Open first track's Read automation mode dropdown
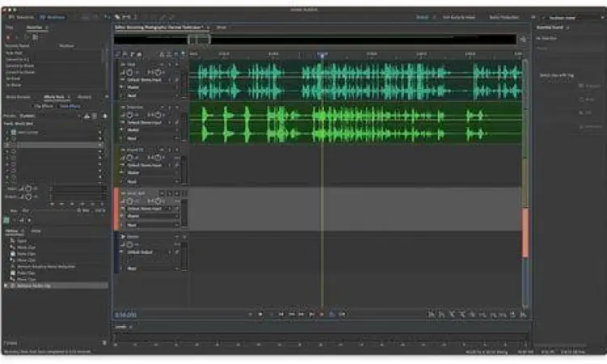 click(152, 95)
